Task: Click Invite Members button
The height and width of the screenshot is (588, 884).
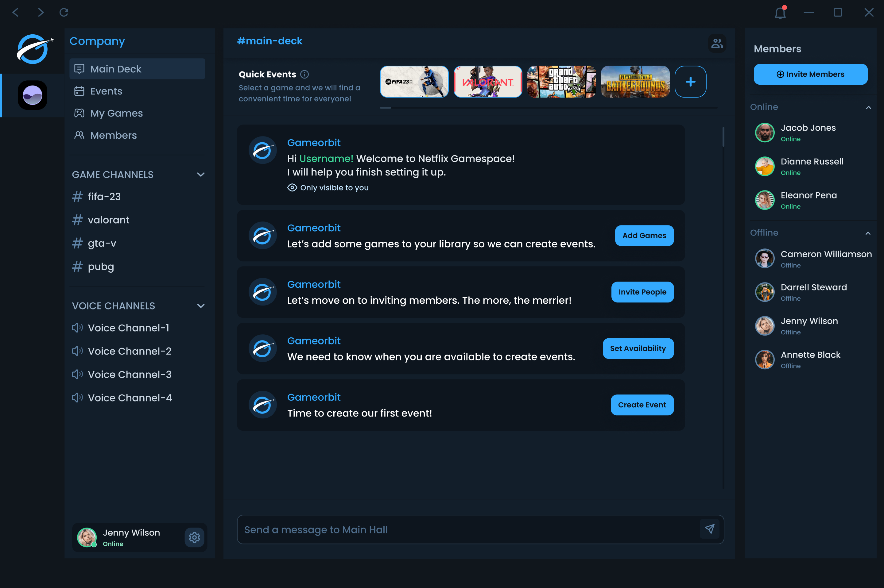Action: click(x=810, y=74)
